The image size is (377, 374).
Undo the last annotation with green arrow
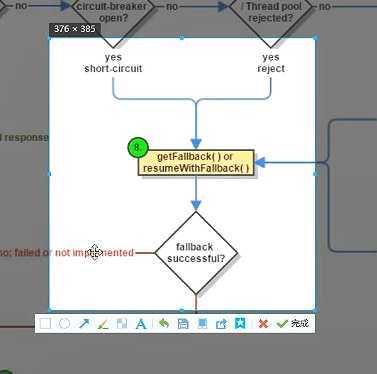tap(164, 323)
